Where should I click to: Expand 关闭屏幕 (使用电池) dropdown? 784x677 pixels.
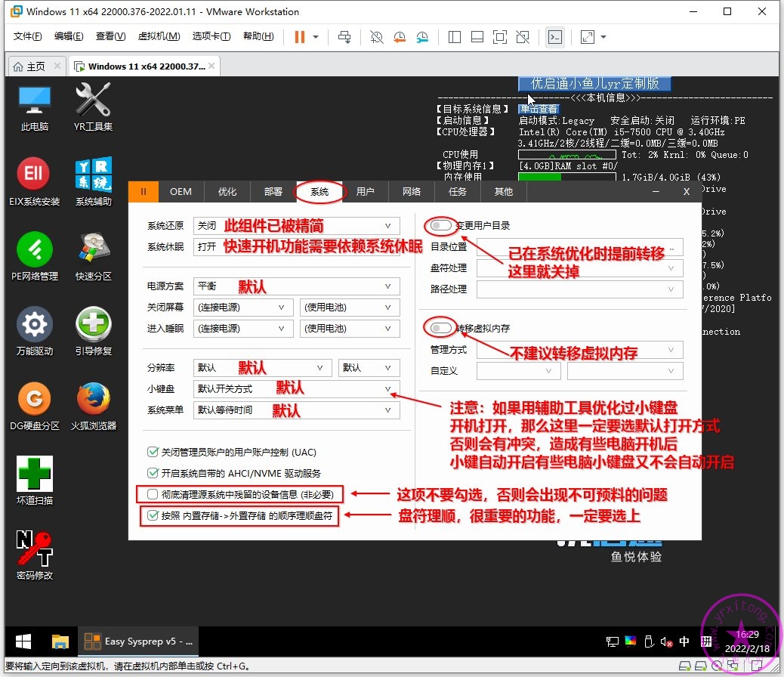tap(350, 308)
